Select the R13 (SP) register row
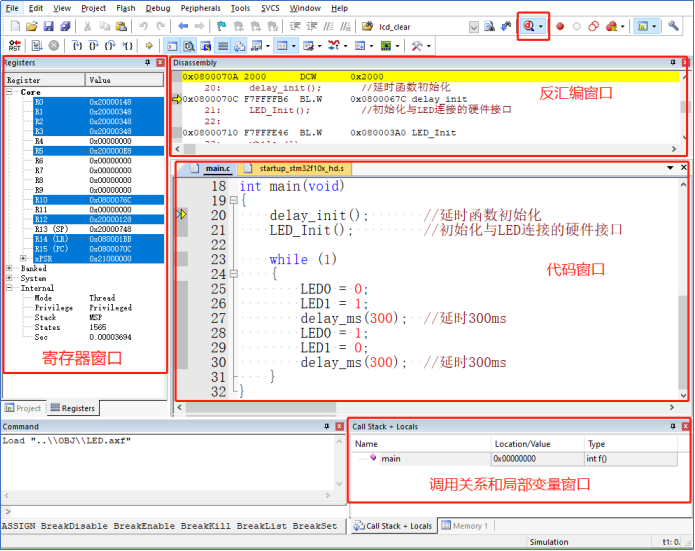 (x=98, y=229)
